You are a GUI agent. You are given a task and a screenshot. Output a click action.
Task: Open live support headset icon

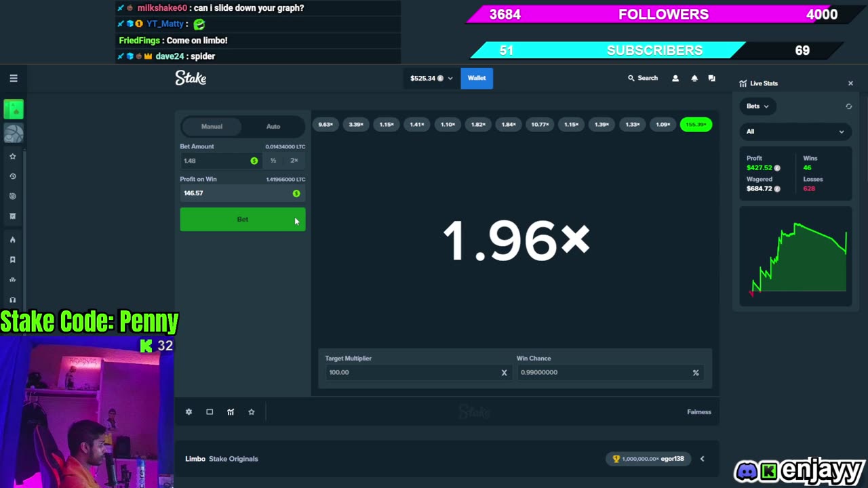tap(12, 300)
